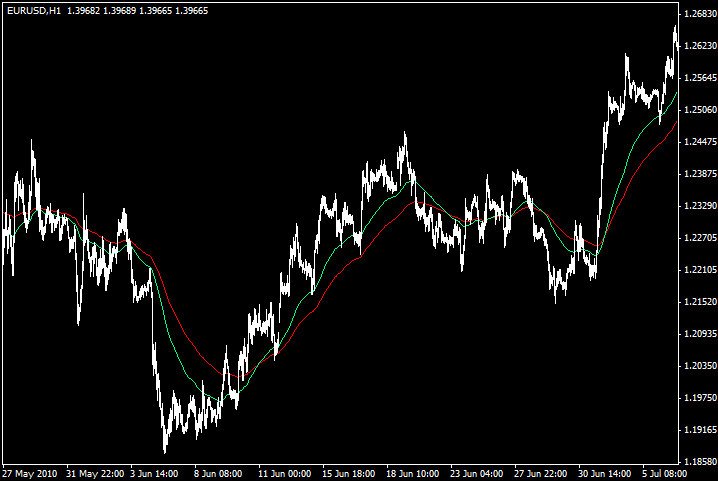Select the 31 May 22:00 time label

click(x=94, y=472)
